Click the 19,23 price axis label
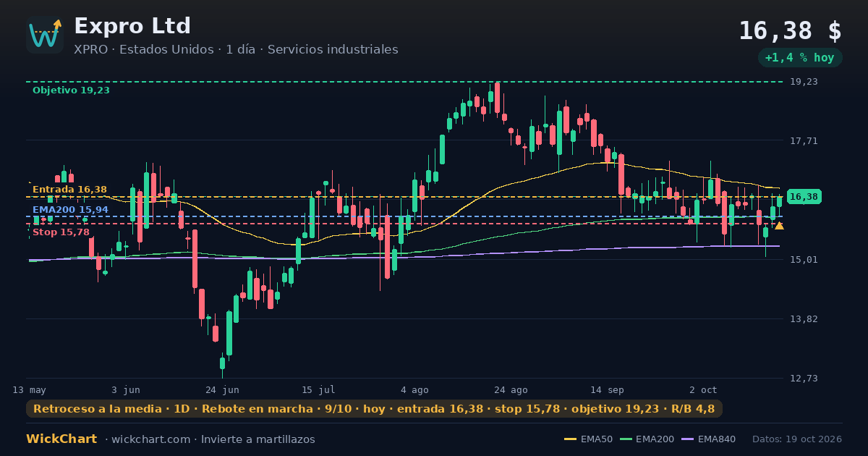868x456 pixels. point(804,82)
